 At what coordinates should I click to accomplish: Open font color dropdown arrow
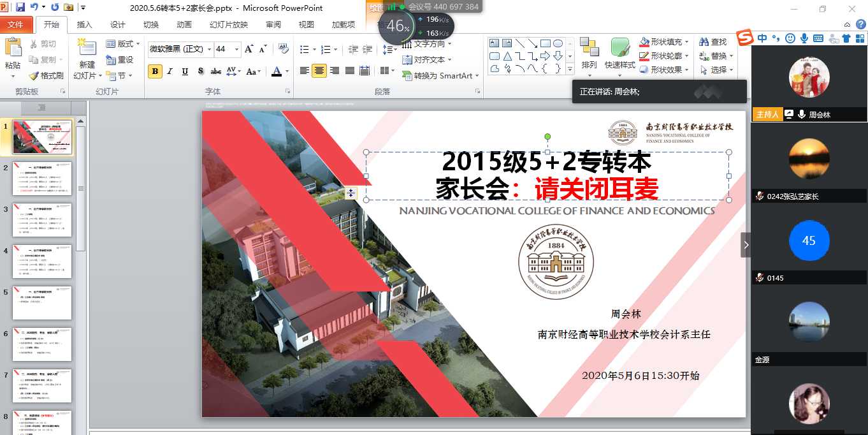287,71
